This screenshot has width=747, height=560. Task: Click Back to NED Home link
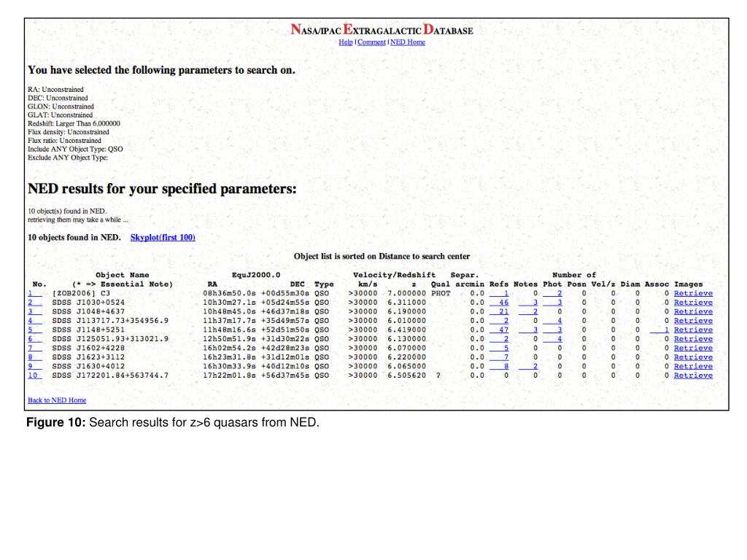57,400
